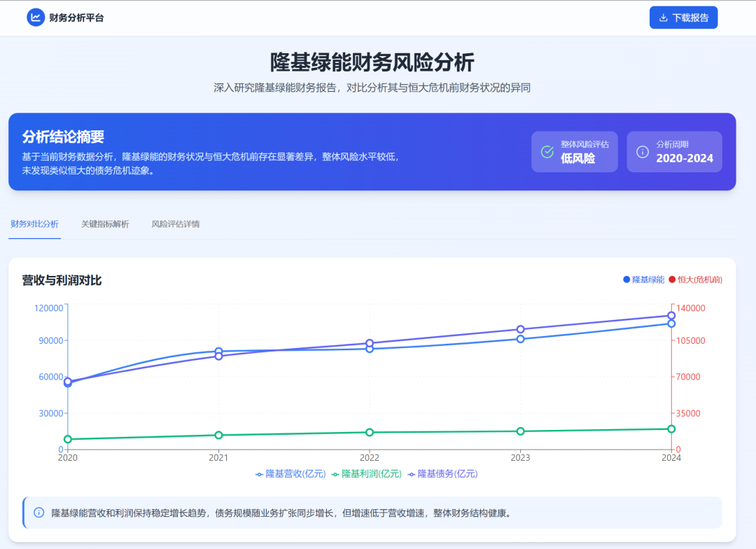Select the 2020 profit point on green line
This screenshot has width=756, height=549.
pos(68,439)
